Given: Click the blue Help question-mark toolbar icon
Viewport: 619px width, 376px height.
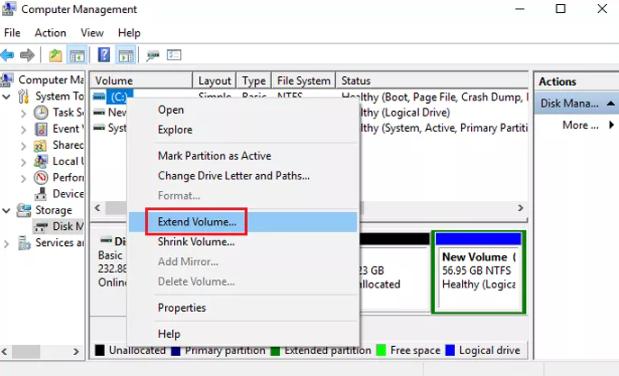Looking at the screenshot, I should tap(104, 55).
